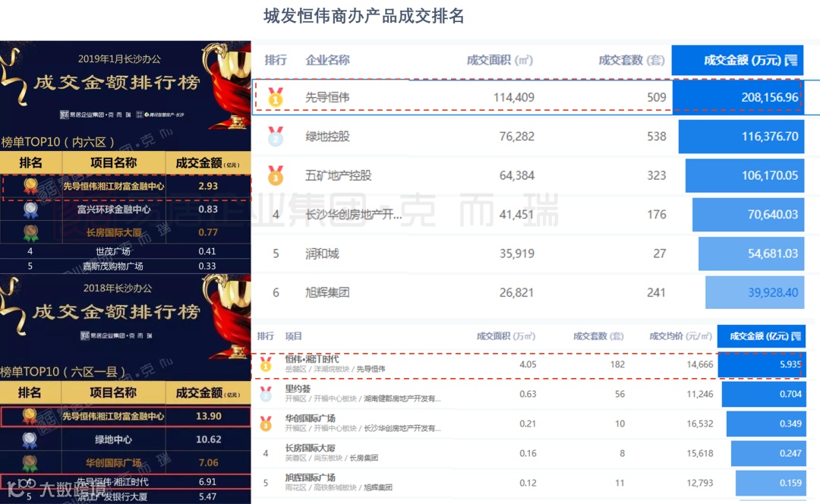Click the 14,666 average price value
This screenshot has height=504, width=820.
(x=700, y=364)
